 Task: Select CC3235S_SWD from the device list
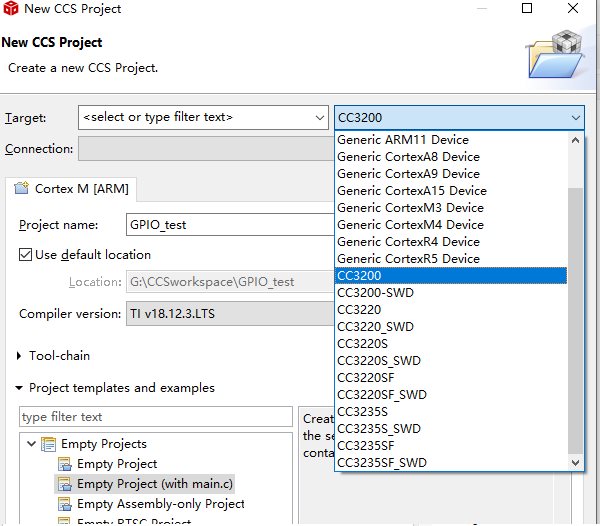pyautogui.click(x=379, y=429)
